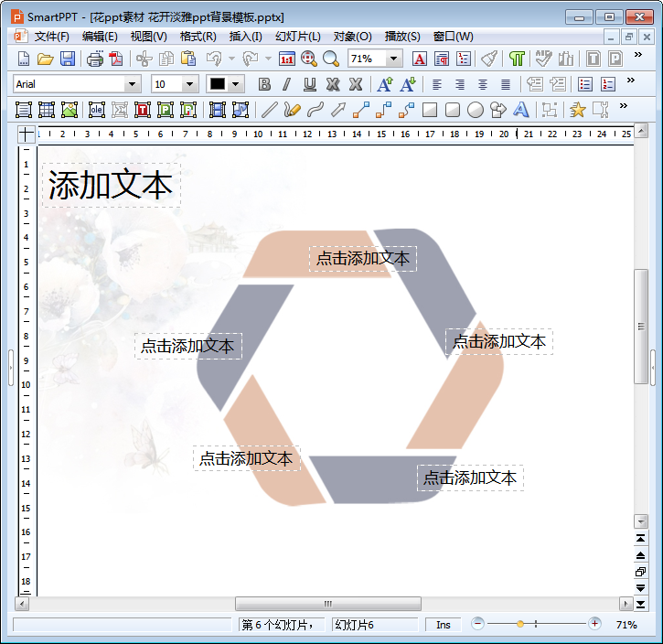Screen dimensions: 663x644
Task: Click the yellow star icon
Action: point(577,110)
